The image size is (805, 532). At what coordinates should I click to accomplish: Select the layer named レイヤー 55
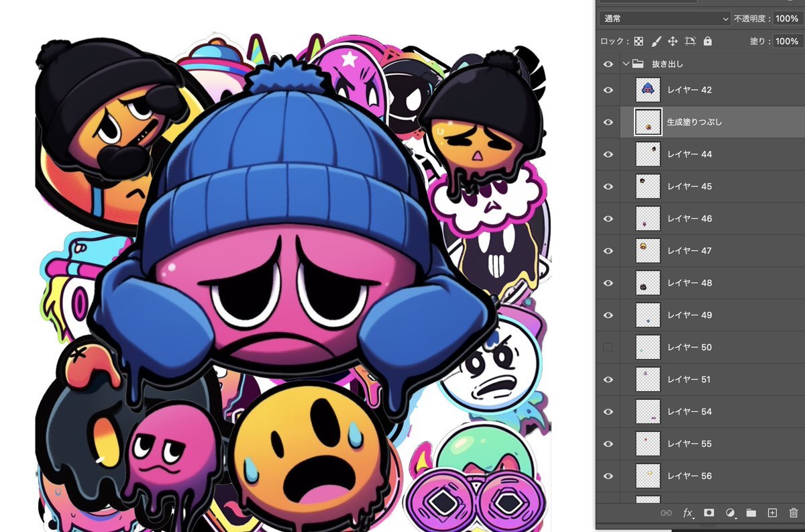pyautogui.click(x=690, y=444)
